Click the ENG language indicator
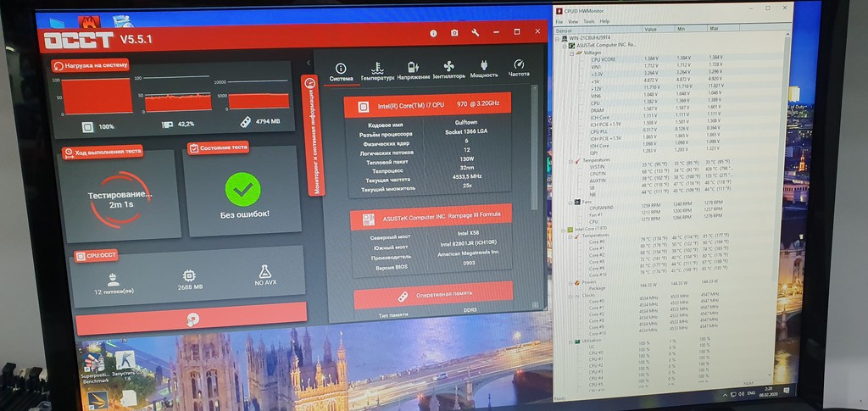 coord(753,394)
